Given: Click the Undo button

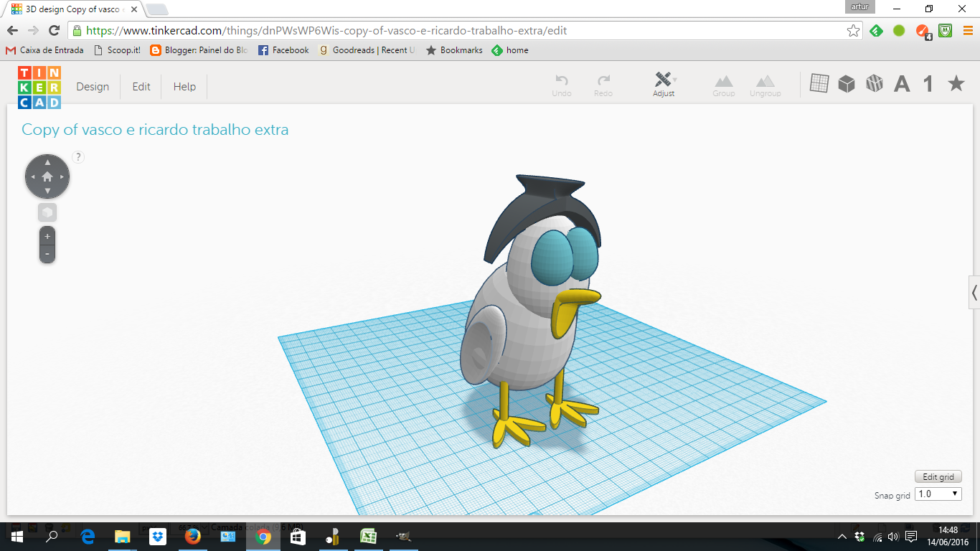Looking at the screenshot, I should coord(562,85).
